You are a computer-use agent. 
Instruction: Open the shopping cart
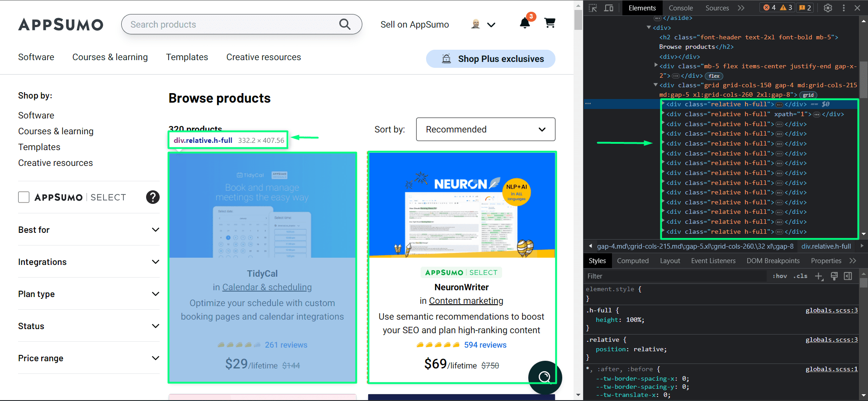[550, 23]
